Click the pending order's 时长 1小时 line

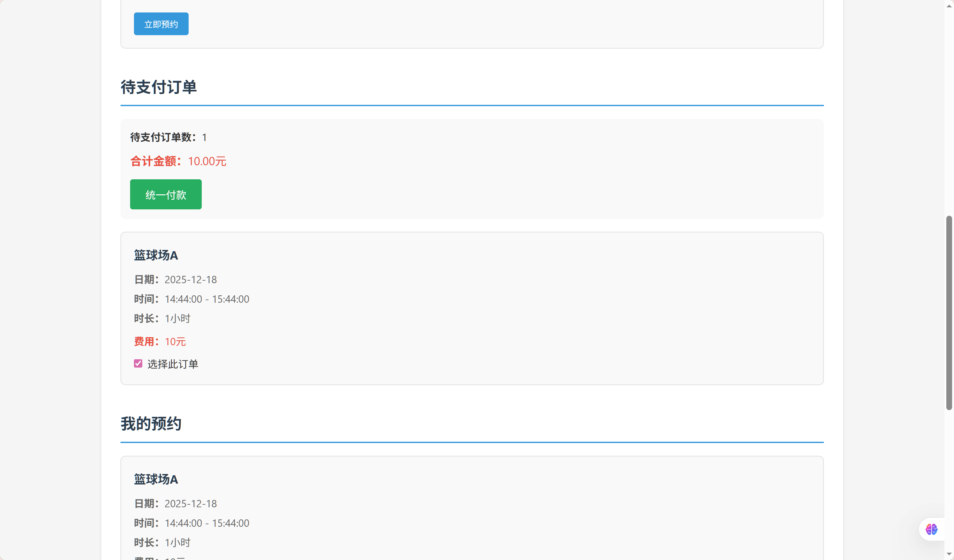point(162,319)
